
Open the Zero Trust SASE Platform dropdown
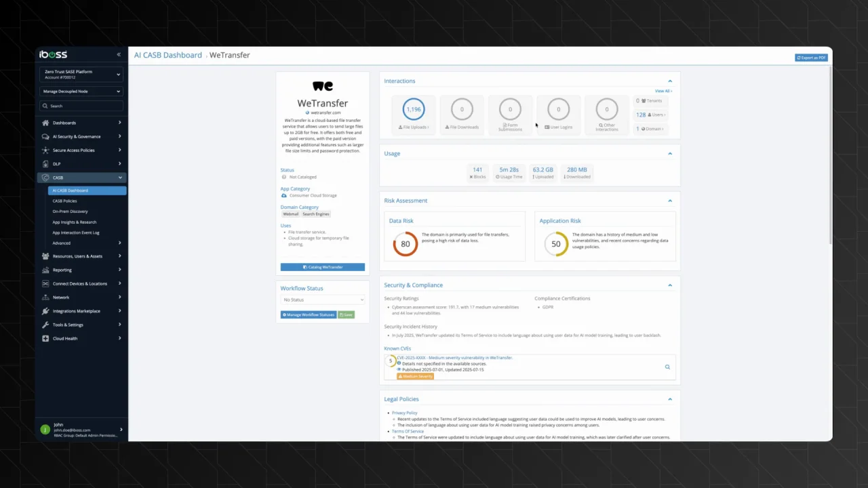[81, 74]
